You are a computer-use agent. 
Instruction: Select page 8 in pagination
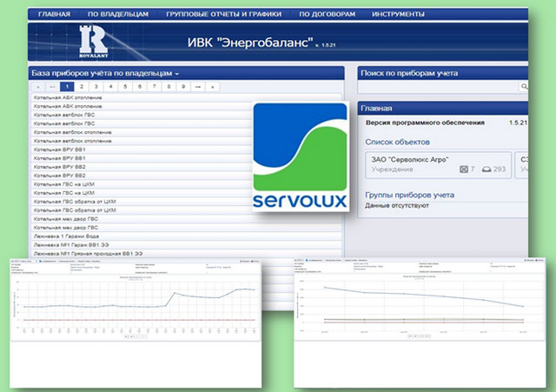[x=169, y=87]
